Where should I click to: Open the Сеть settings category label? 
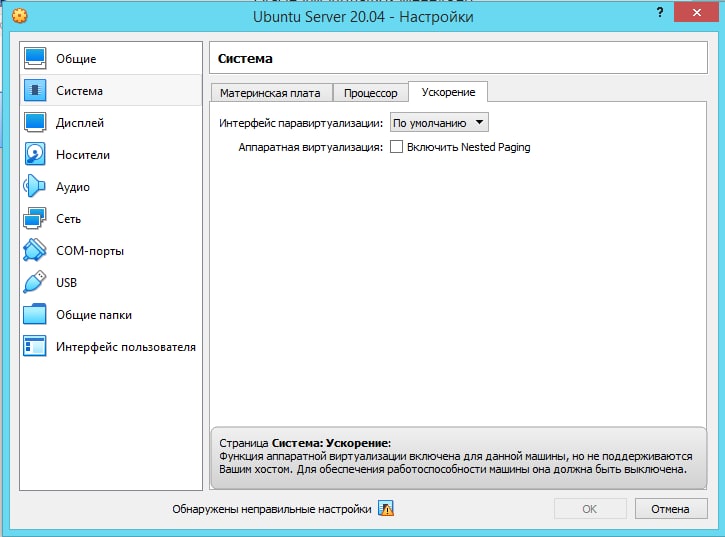click(x=68, y=219)
